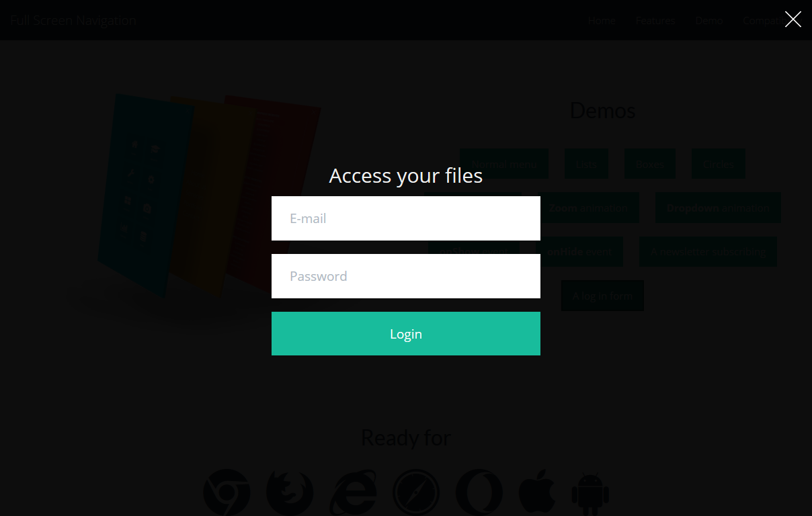Launch the Dropdown animation demo

coord(718,208)
